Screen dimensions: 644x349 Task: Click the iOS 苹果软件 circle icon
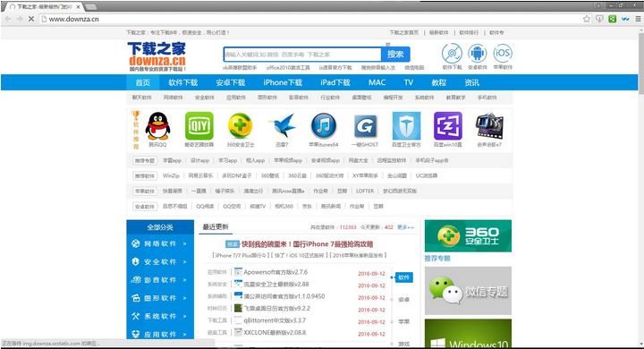503,54
